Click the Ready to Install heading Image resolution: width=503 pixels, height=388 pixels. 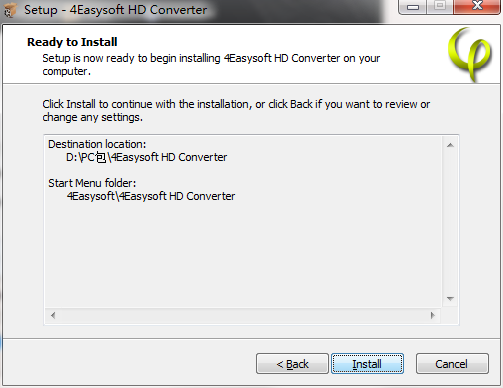click(72, 42)
